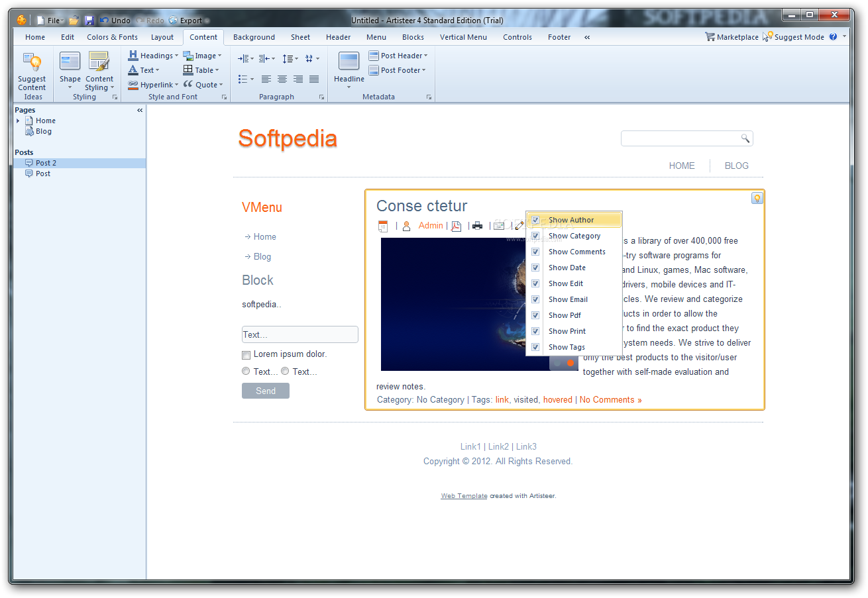Click the ribbon tabs overflow chevron
Viewport: 868px width, 598px height.
[x=587, y=37]
